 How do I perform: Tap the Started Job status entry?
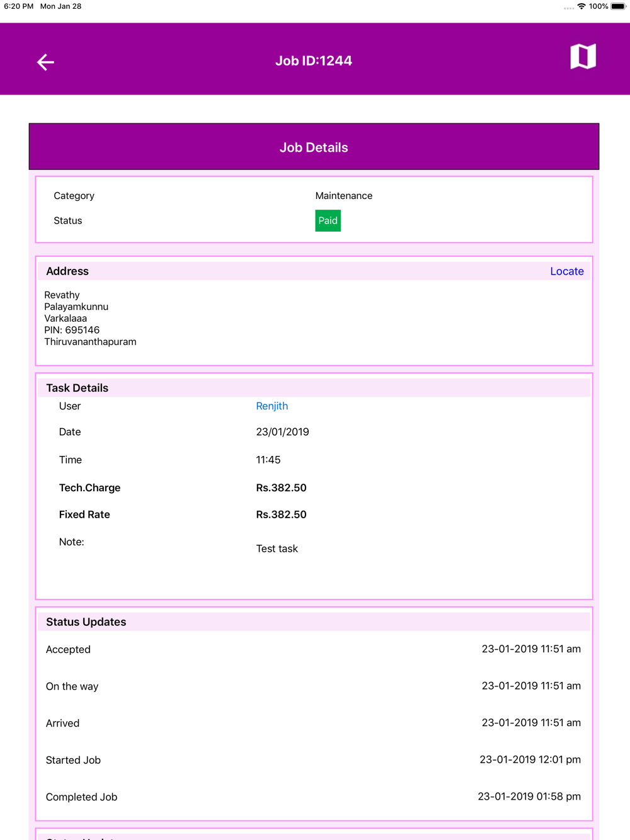tap(73, 760)
